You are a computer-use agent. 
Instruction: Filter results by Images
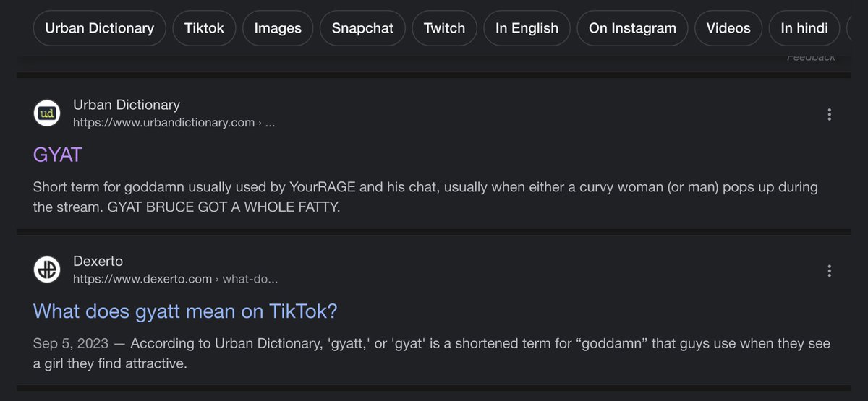(x=278, y=28)
